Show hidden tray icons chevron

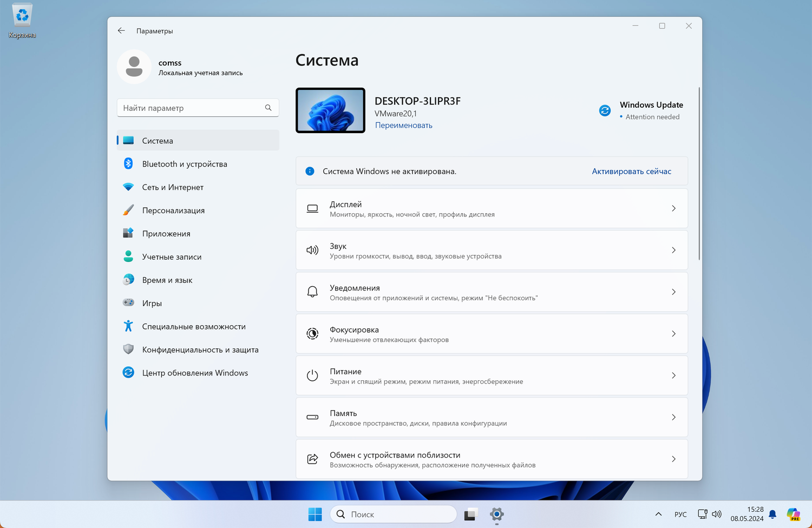[x=658, y=514]
